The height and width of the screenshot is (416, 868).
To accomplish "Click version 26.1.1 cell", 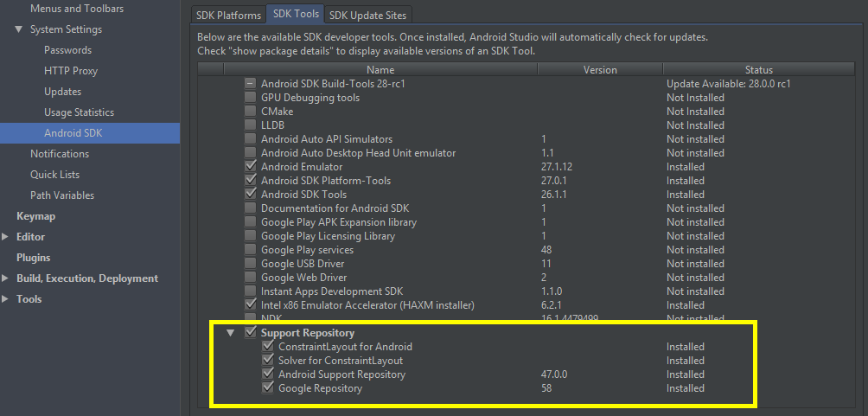I will coord(553,195).
